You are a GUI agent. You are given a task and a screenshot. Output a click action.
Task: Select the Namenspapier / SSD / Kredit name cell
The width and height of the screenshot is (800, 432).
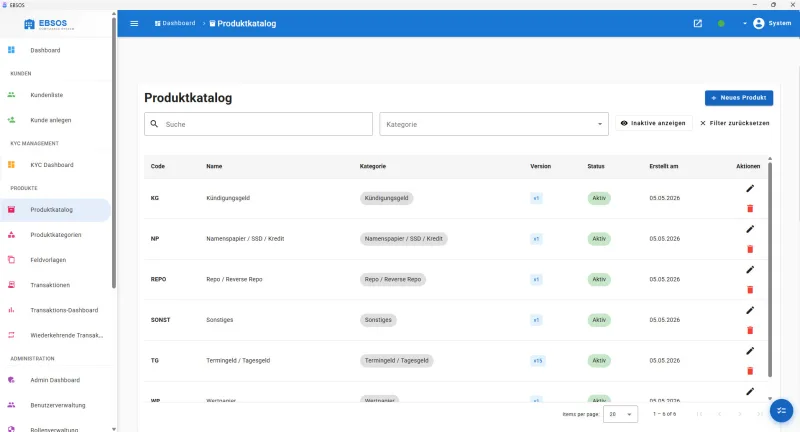(245, 239)
